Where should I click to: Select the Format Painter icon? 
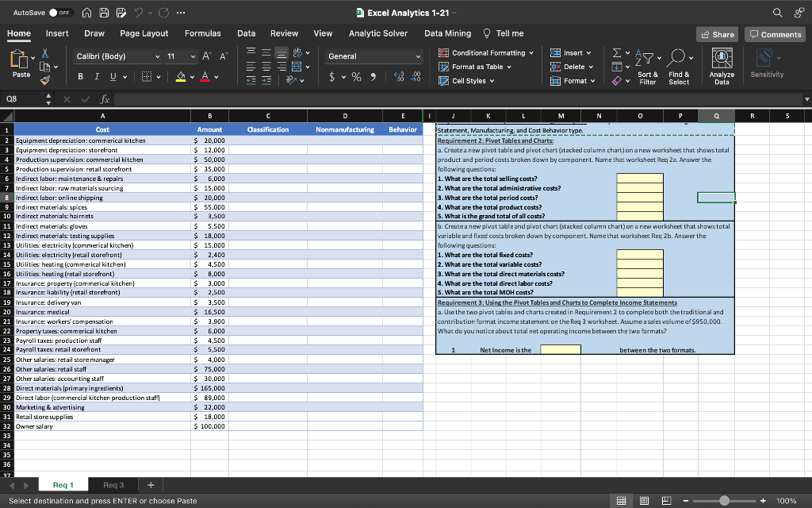[x=46, y=81]
